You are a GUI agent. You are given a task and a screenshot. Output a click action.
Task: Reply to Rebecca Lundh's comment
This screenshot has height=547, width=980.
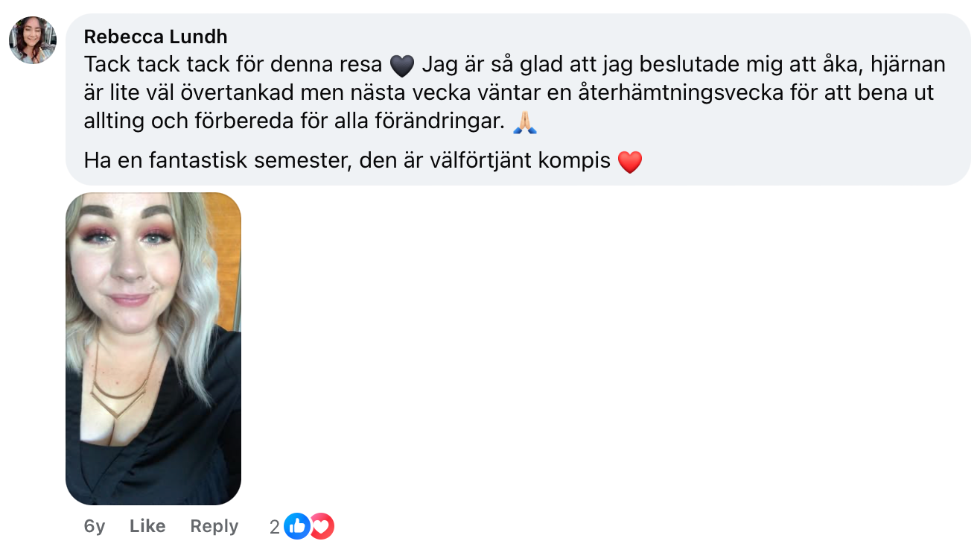214,526
